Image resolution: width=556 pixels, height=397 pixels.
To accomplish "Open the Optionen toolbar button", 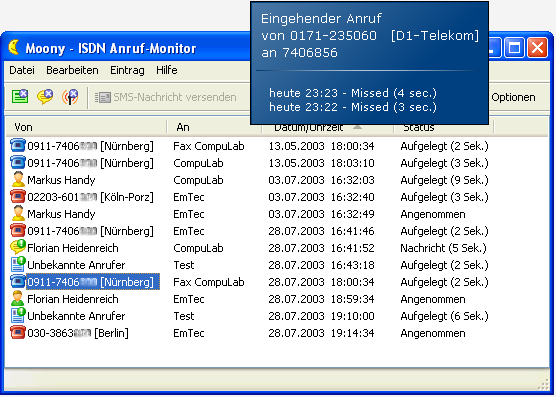I will (x=513, y=97).
